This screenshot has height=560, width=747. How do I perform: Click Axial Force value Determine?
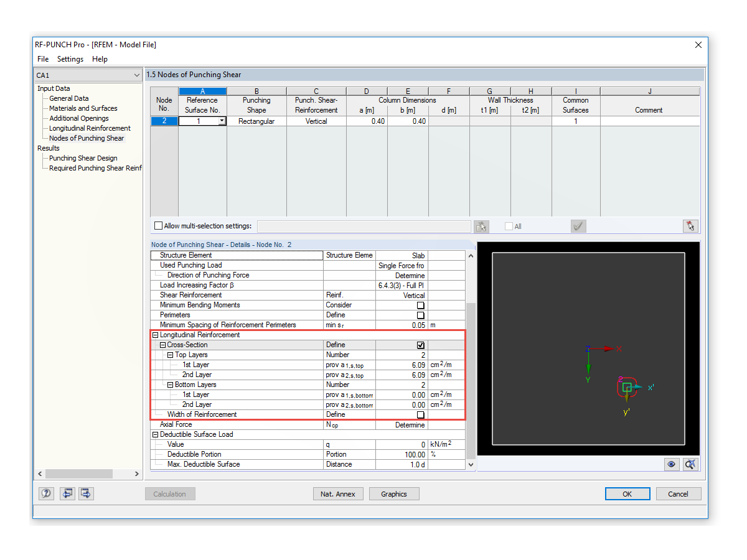coord(402,424)
